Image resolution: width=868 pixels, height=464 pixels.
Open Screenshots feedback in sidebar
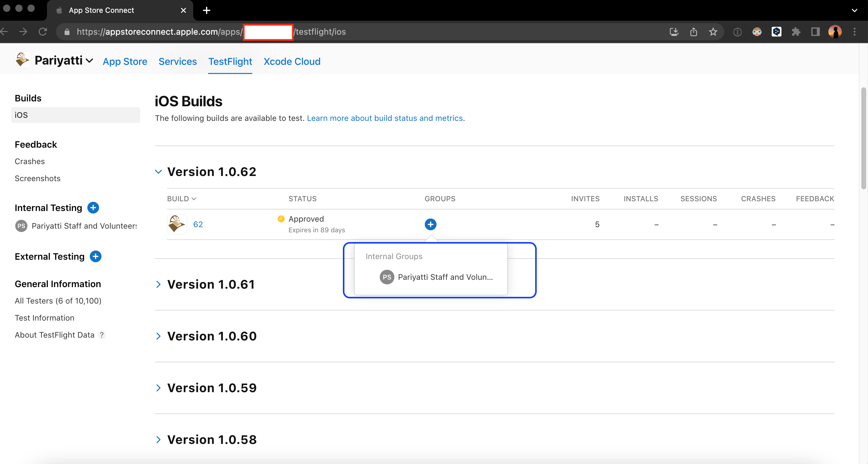pyautogui.click(x=38, y=178)
